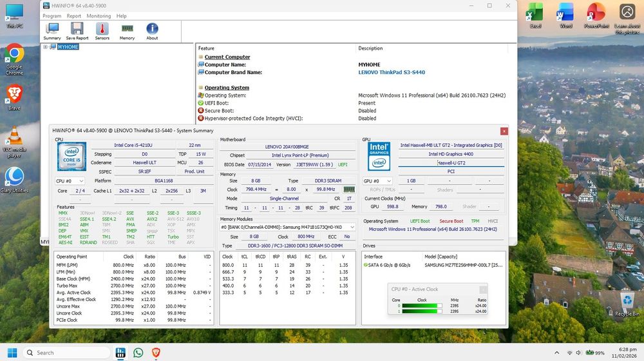Open the Excel desktop shortcut

535,15
